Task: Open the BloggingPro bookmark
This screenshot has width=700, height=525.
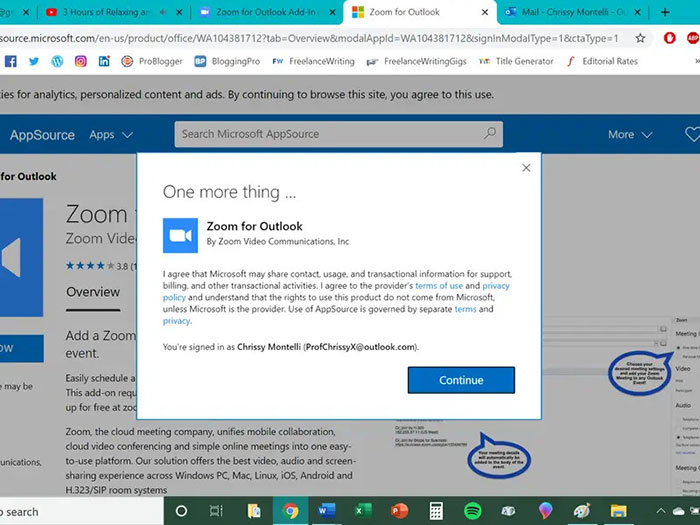Action: (227, 61)
